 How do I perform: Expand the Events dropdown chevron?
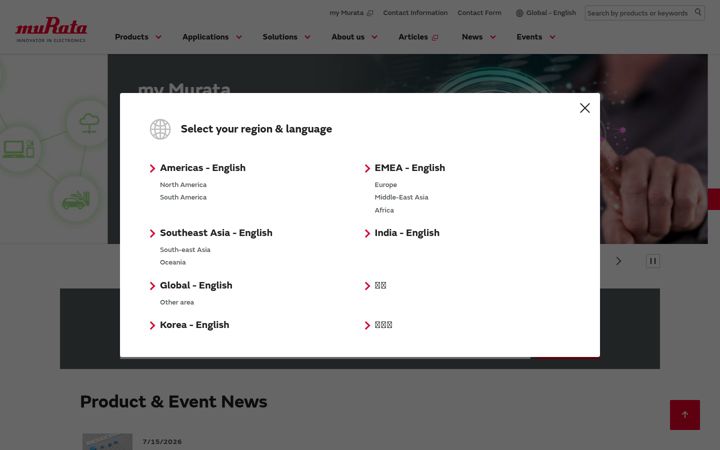(x=552, y=37)
